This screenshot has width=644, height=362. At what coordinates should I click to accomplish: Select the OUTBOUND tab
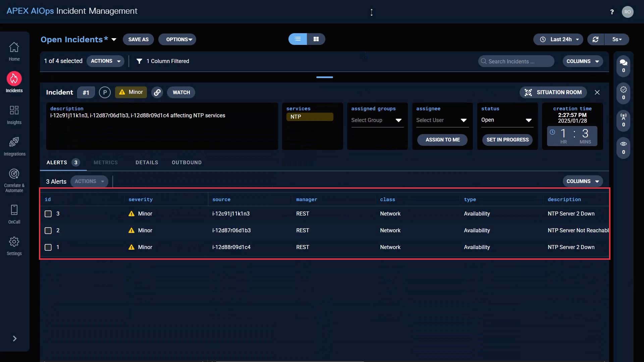point(186,163)
